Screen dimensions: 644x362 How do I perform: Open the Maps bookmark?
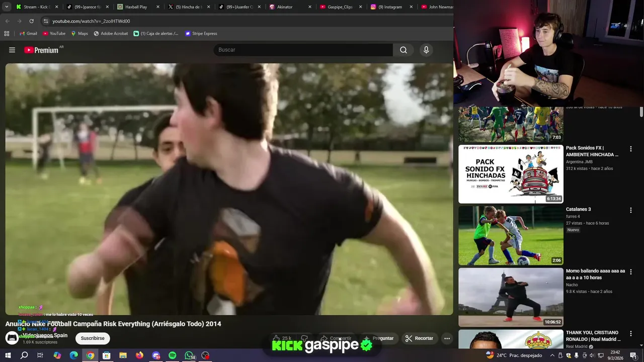tap(79, 34)
